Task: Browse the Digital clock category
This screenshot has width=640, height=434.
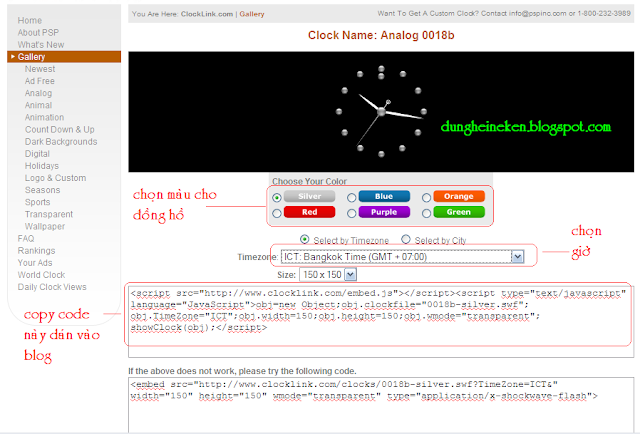Action: click(x=37, y=154)
